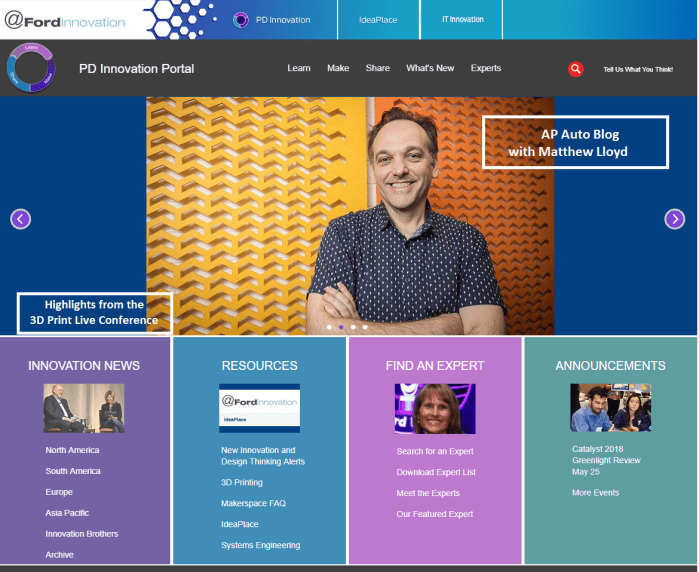699x572 pixels.
Task: Open AP Auto Blog with Matthew Lloyd
Action: click(x=575, y=142)
